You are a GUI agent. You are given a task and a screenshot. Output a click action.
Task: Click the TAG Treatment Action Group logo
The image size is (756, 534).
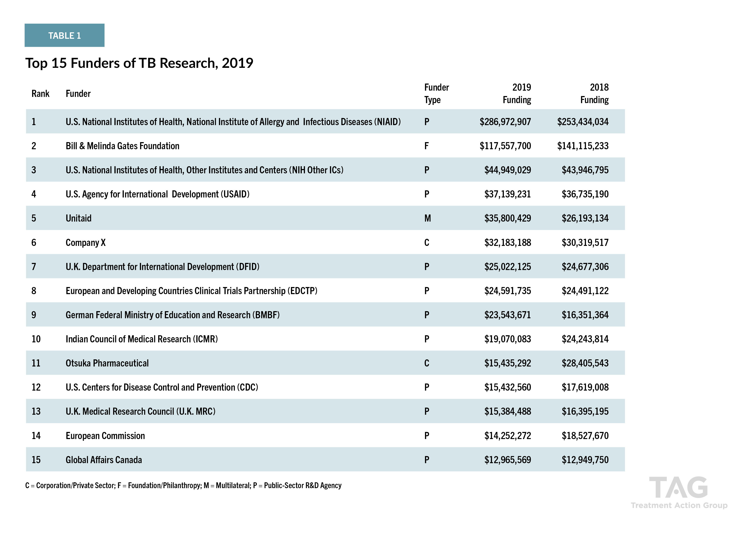coord(679,492)
